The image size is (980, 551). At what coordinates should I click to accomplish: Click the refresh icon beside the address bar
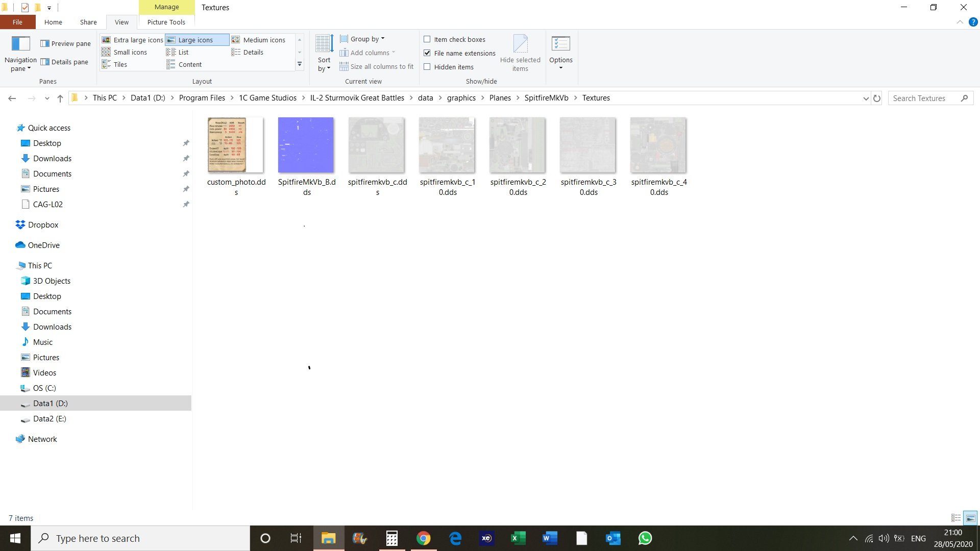click(877, 98)
